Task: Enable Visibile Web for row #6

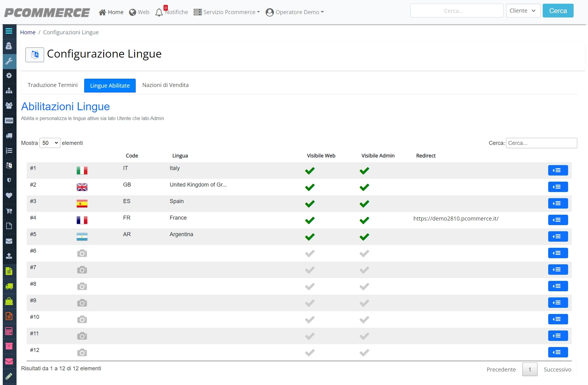Action: click(310, 253)
